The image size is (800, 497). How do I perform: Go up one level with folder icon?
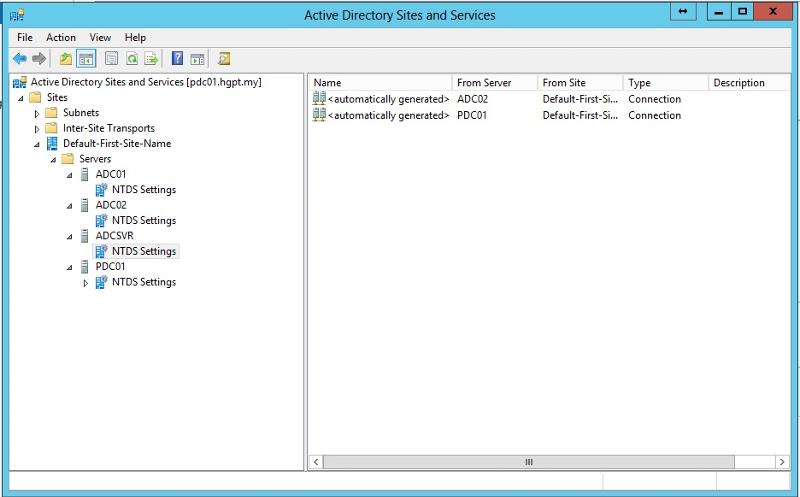pyautogui.click(x=66, y=59)
